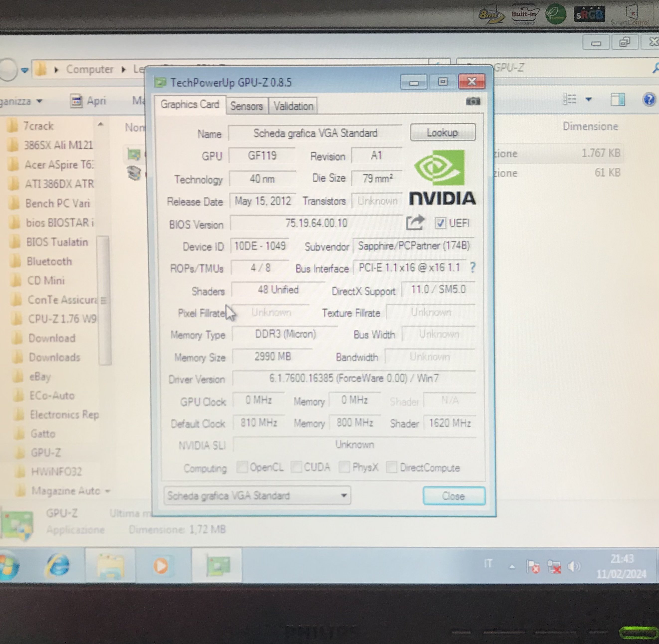Check the CUDA checkbox
This screenshot has height=644, width=659.
pyautogui.click(x=296, y=467)
